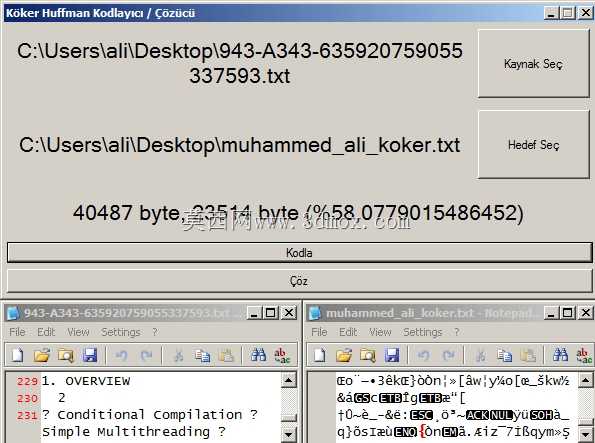595x443 pixels.
Task: Paste icon in muhammed_ali_koker.txt window
Action: [528, 355]
